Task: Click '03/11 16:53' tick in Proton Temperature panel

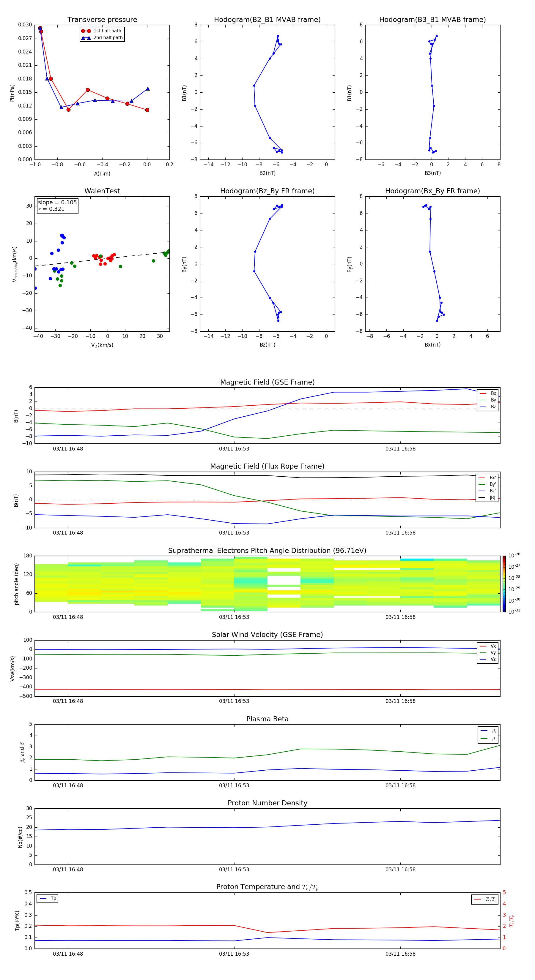Action: [x=234, y=954]
